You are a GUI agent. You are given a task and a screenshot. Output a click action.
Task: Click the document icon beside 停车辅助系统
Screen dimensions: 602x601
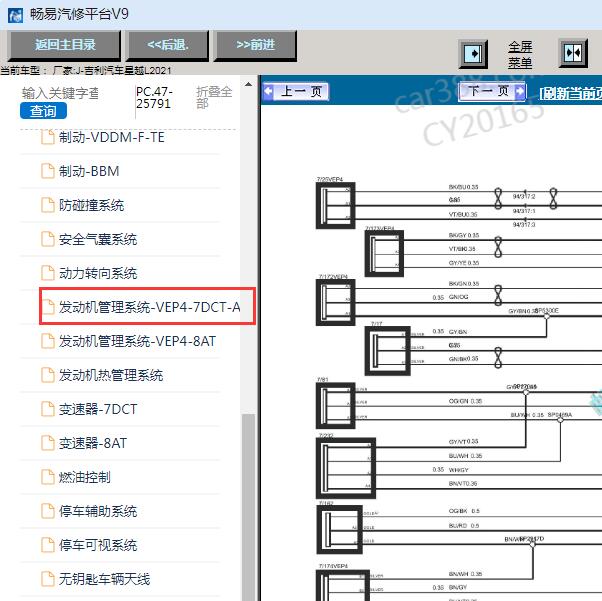point(48,511)
